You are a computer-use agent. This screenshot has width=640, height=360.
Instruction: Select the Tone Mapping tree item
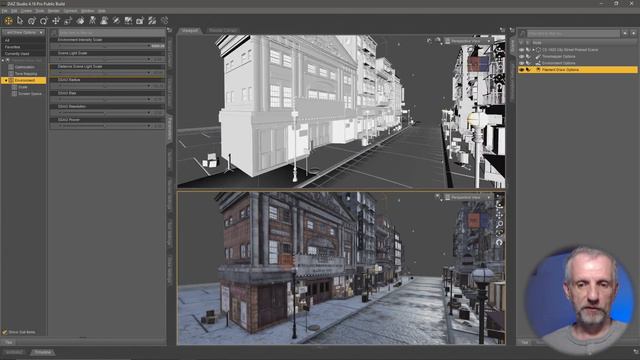26,74
